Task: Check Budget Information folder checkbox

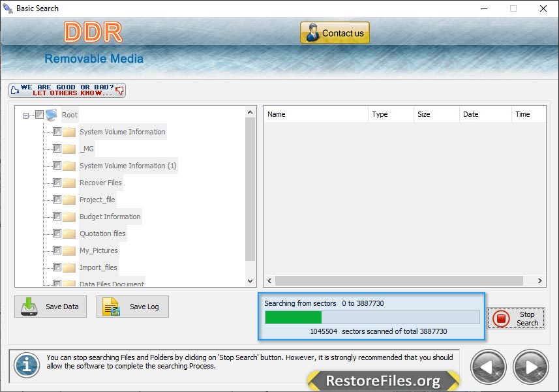Action: (x=57, y=217)
